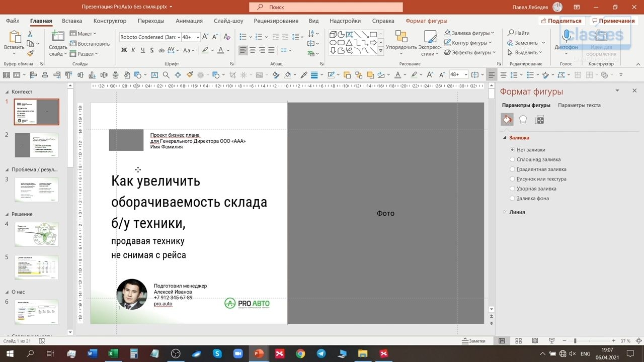
Task: Click the Format Painter brush in the clipboard group
Action: (x=30, y=53)
